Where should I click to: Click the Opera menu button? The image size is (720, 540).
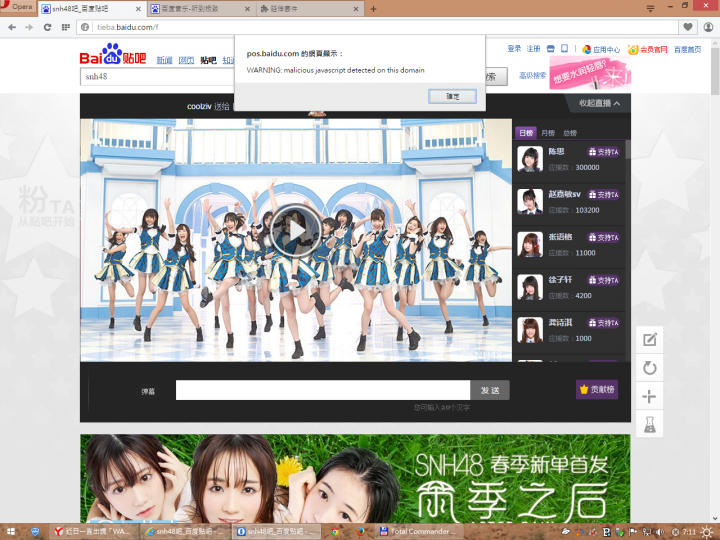[x=18, y=6]
